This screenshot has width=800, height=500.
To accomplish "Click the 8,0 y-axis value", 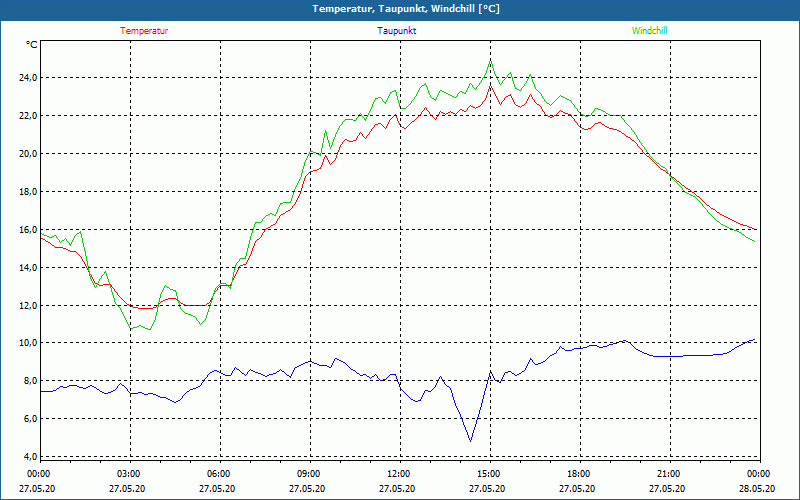I will pos(30,381).
